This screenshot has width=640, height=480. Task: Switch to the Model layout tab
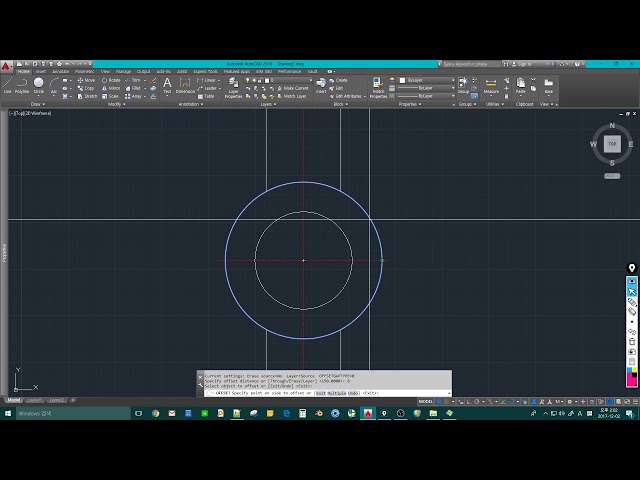(x=14, y=400)
